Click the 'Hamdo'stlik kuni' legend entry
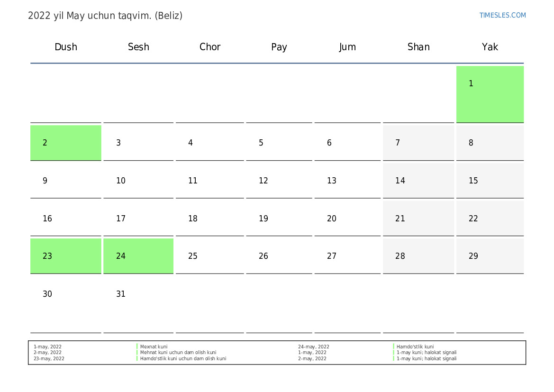The image size is (554, 392). click(415, 347)
